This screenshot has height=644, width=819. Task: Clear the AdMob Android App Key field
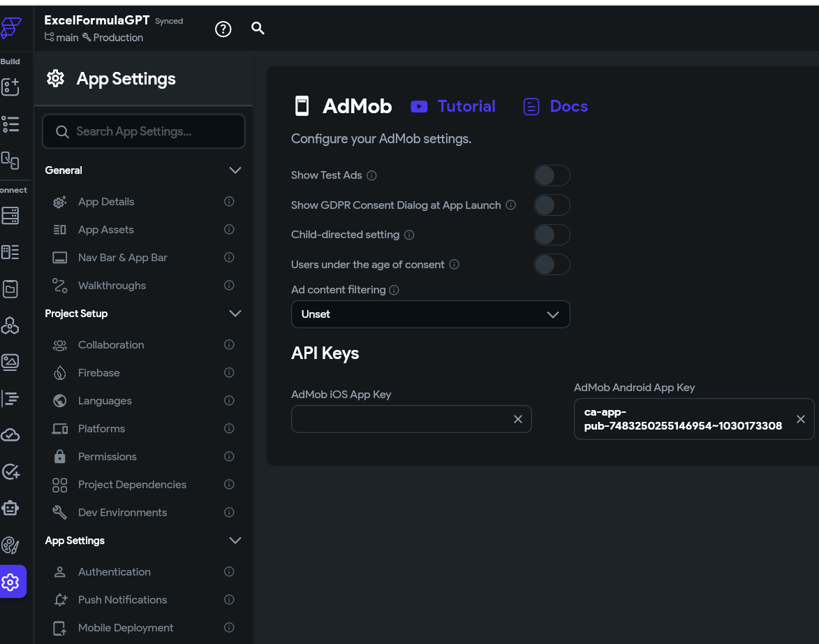click(800, 419)
